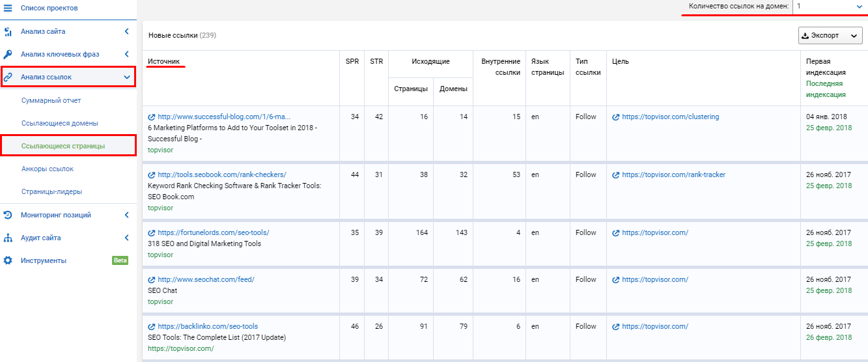Sort by the Источник column header
This screenshot has width=868, height=362.
163,62
